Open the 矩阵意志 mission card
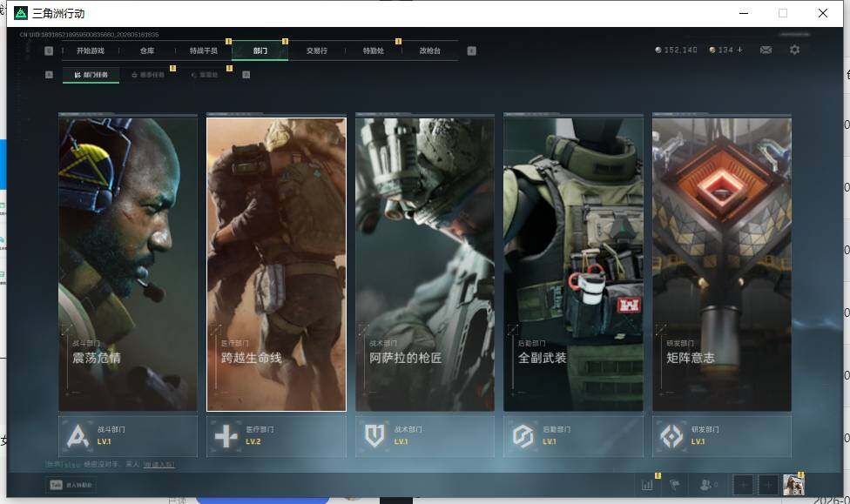The image size is (850, 504). tap(722, 264)
